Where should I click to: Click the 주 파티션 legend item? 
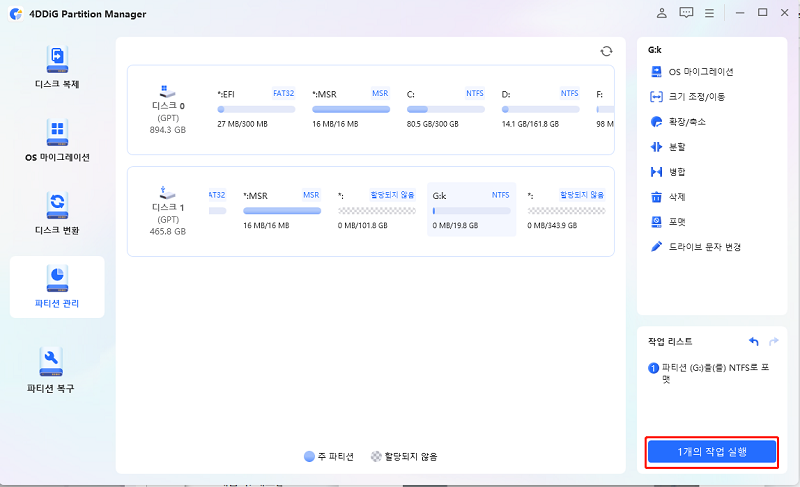pyautogui.click(x=329, y=456)
